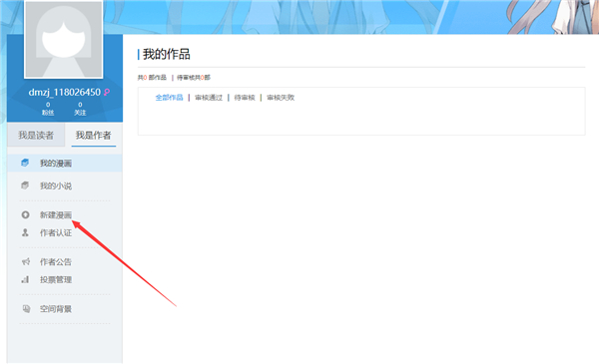
Task: Switch to the 我是作者 tab
Action: (x=93, y=135)
